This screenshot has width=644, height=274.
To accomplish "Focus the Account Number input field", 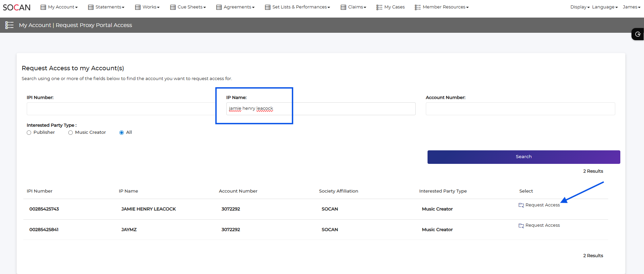I will point(520,109).
